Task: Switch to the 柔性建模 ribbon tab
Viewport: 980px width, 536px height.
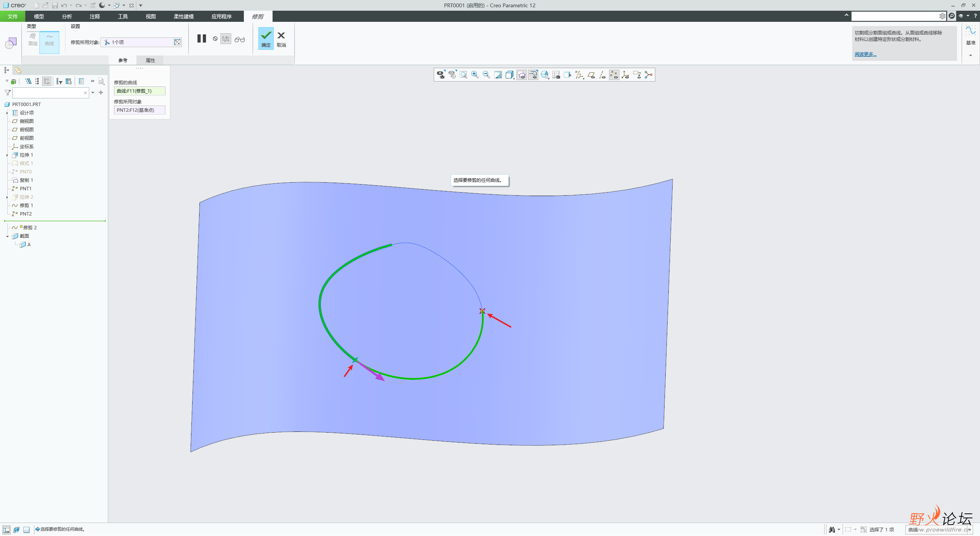Action: coord(183,16)
